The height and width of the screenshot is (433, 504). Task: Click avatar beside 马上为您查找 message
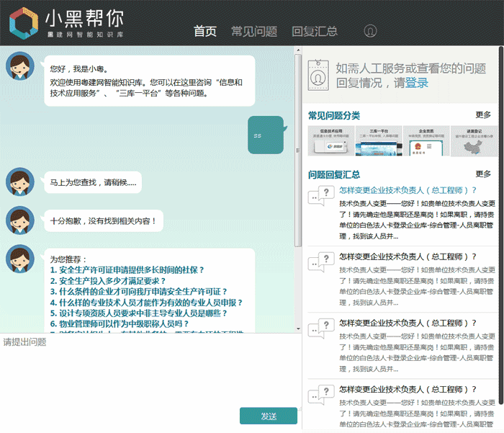20,182
